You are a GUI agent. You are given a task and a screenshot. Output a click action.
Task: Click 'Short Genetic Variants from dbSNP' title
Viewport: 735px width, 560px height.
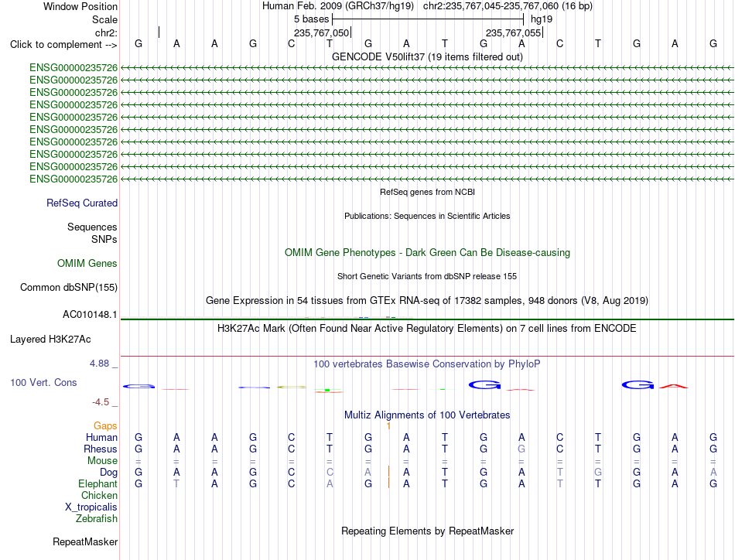427,276
